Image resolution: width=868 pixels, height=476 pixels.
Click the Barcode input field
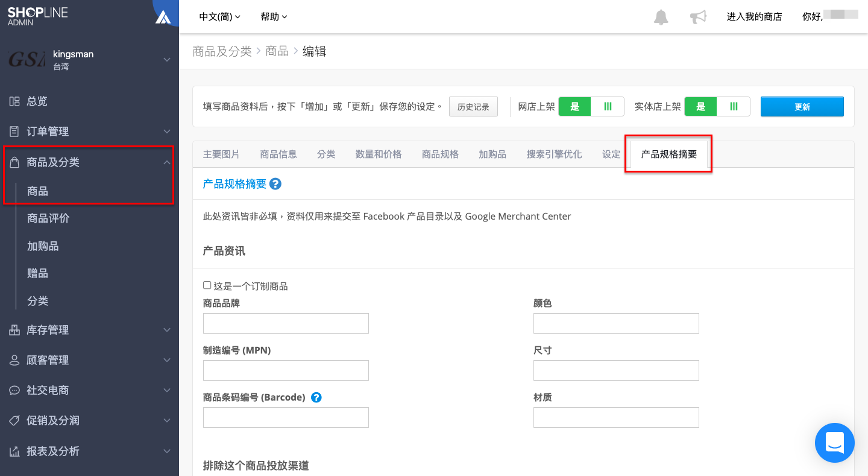tap(286, 417)
